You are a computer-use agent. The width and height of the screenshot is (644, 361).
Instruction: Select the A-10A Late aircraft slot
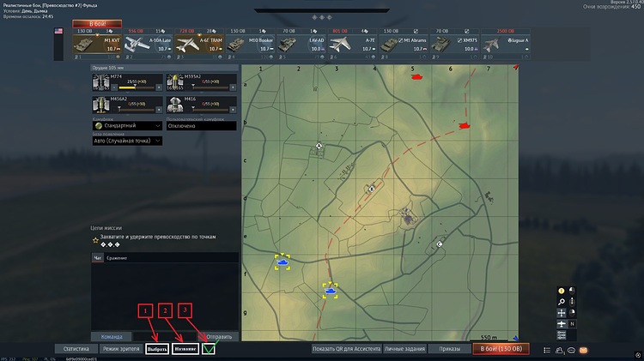(x=149, y=45)
